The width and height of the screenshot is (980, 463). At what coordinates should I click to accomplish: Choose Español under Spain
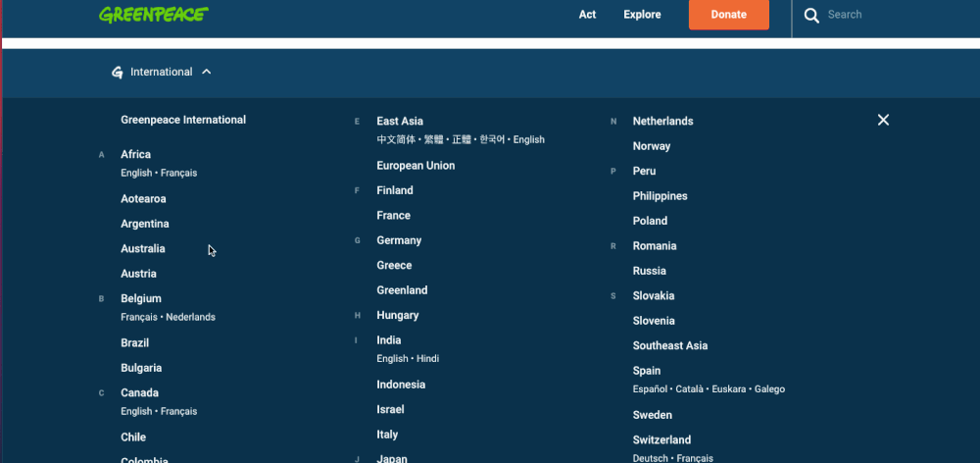tap(650, 389)
